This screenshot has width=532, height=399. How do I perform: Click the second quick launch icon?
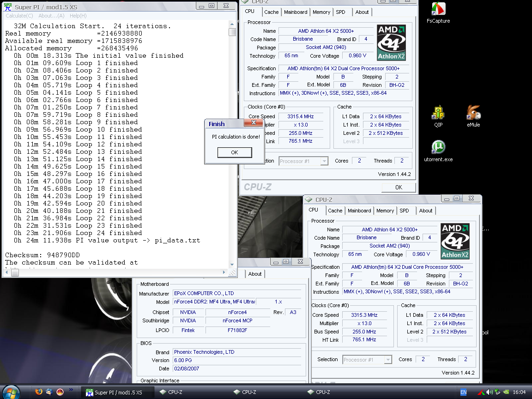[x=49, y=392]
